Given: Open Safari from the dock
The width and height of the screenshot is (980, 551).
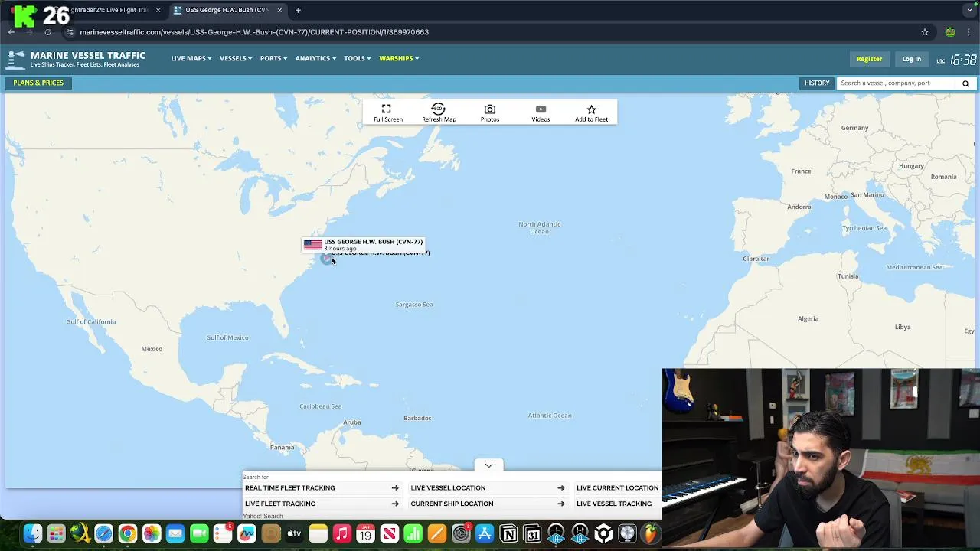Looking at the screenshot, I should pyautogui.click(x=103, y=533).
